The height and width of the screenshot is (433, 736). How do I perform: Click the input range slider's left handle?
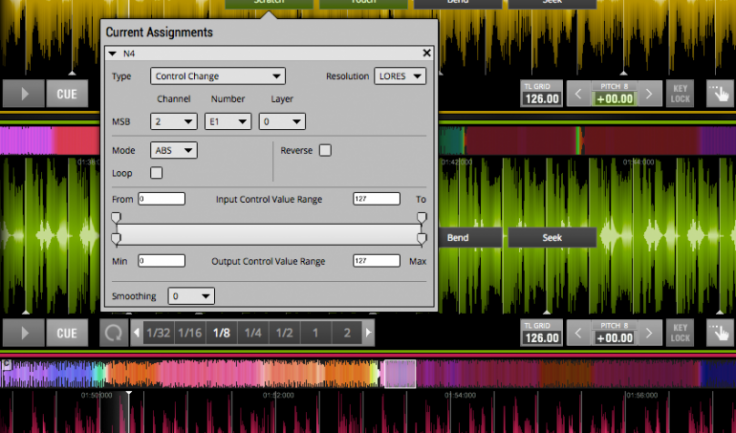pos(116,217)
